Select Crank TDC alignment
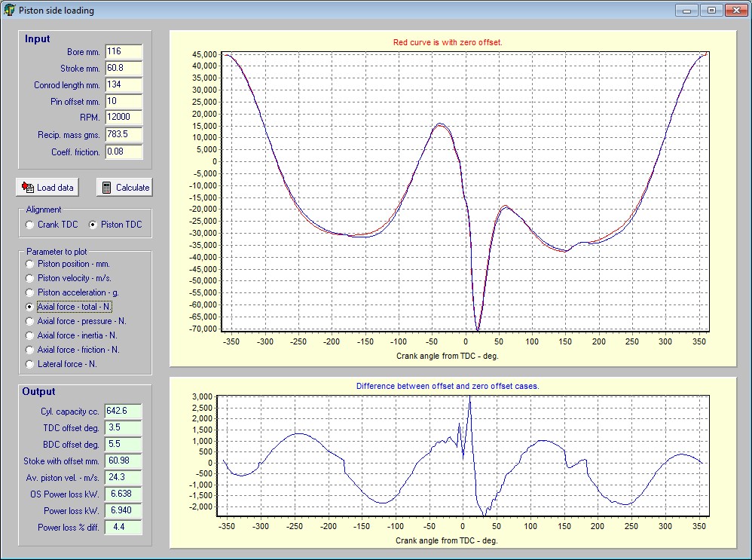The height and width of the screenshot is (560, 752). click(30, 225)
